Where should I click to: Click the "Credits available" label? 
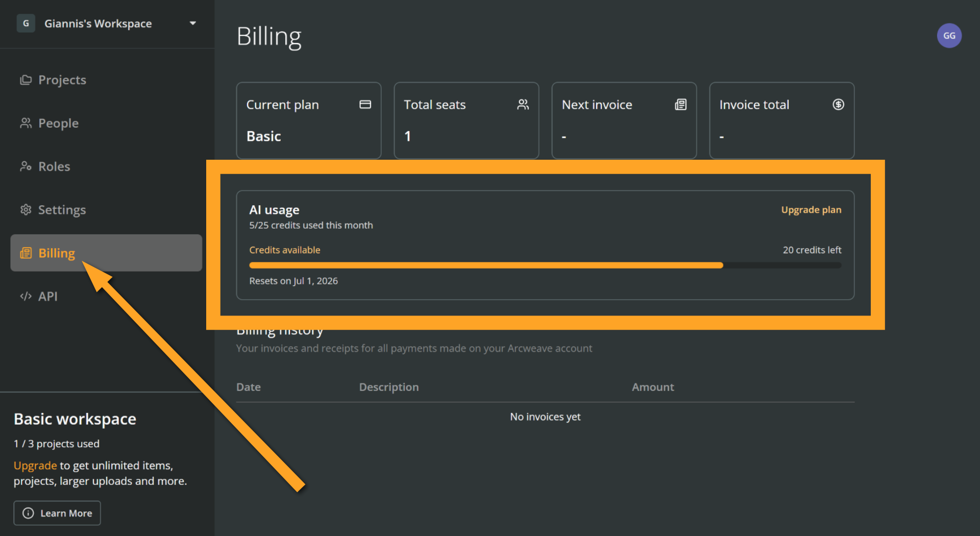[x=285, y=250]
